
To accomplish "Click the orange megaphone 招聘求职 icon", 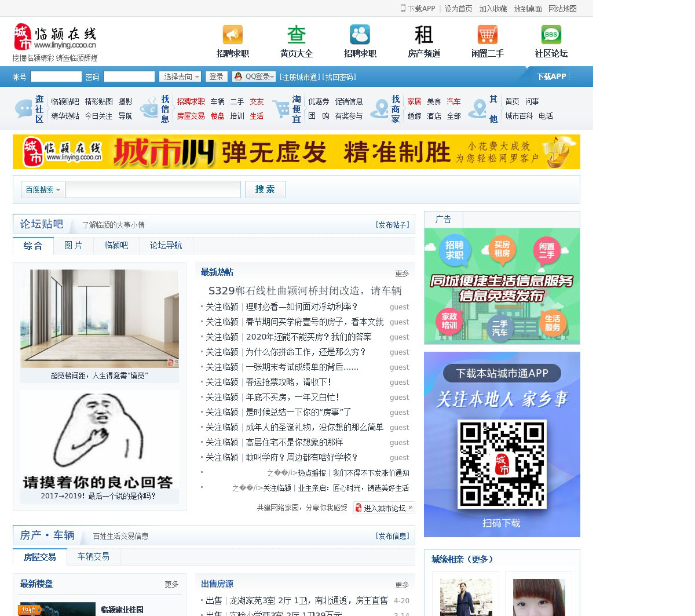I will pos(232,35).
